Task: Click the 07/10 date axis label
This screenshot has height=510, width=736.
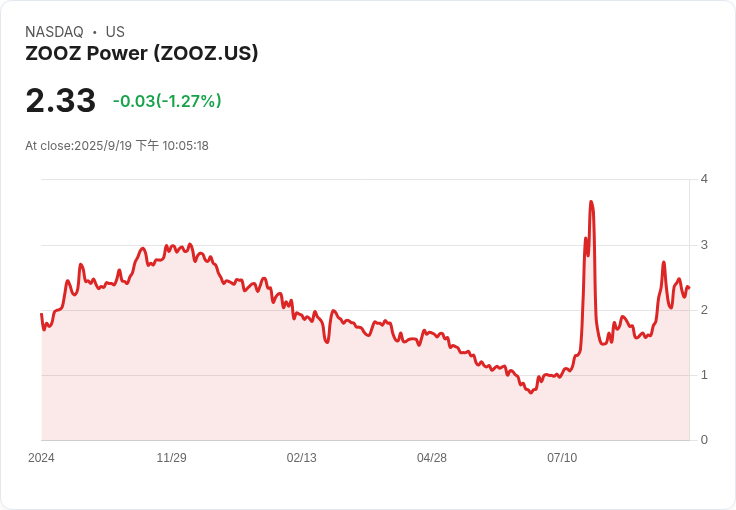Action: [562, 458]
